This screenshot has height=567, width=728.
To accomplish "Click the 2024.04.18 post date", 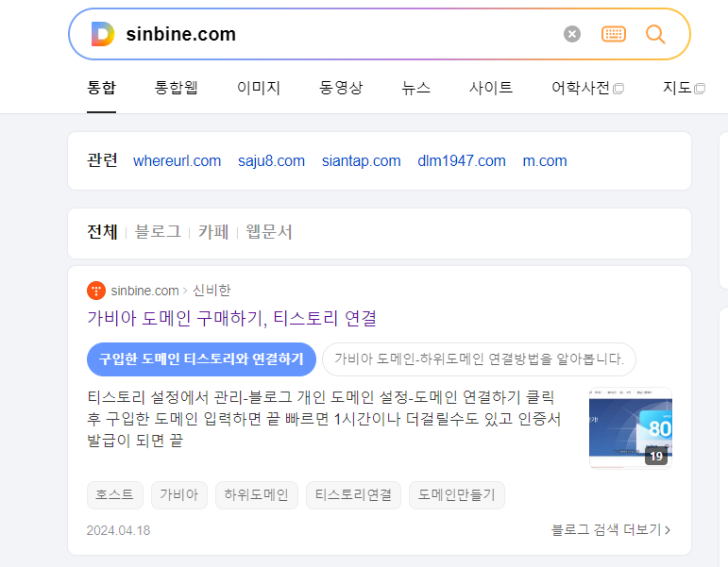I will coord(118,530).
